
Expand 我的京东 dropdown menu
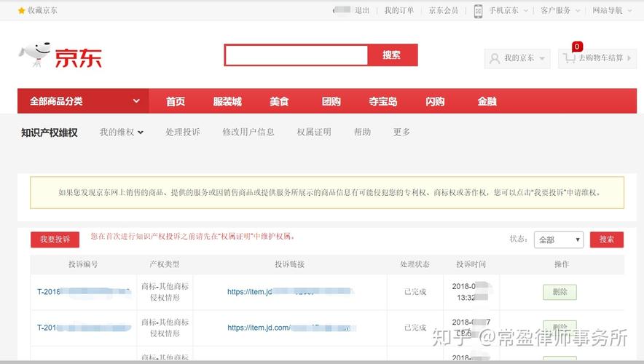click(517, 58)
